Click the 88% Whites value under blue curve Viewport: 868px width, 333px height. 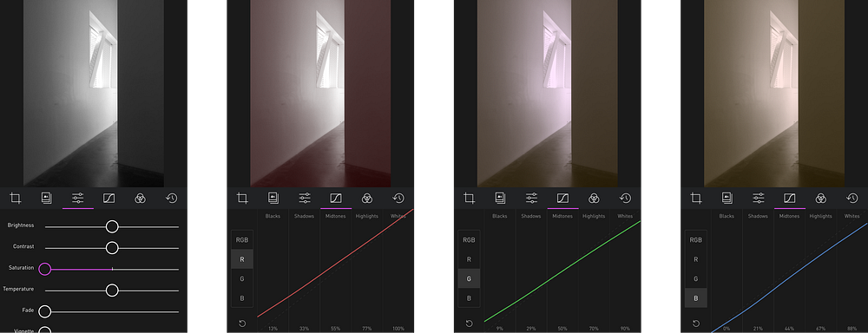point(852,329)
